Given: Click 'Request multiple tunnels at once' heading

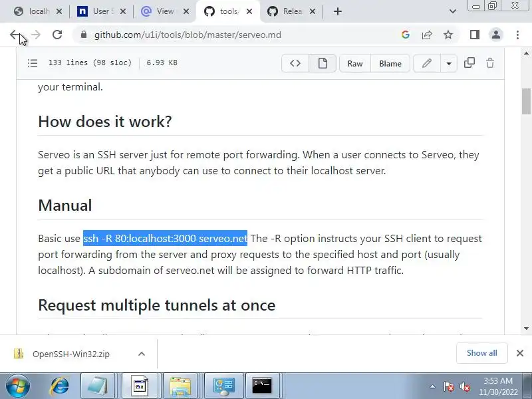Looking at the screenshot, I should coord(157,305).
